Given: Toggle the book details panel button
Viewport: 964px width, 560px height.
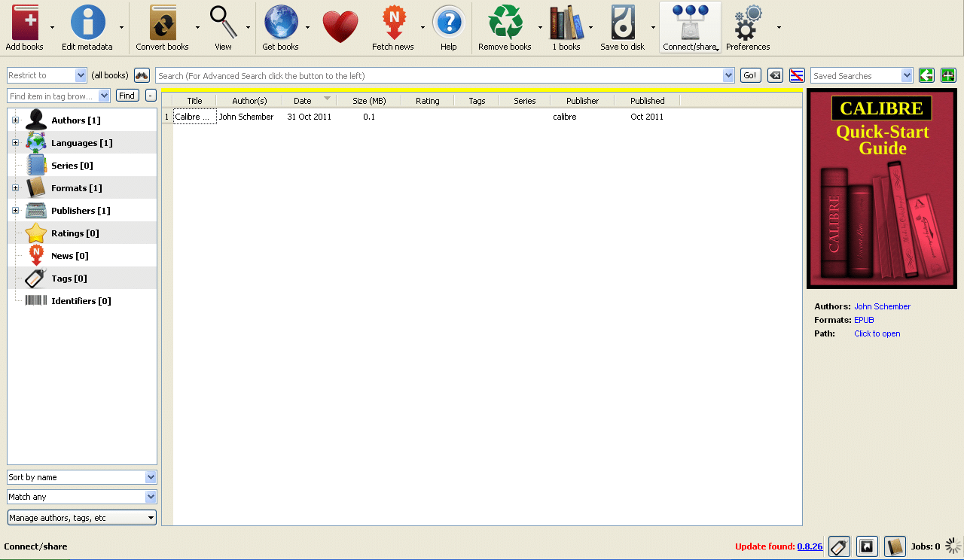Looking at the screenshot, I should [x=895, y=546].
